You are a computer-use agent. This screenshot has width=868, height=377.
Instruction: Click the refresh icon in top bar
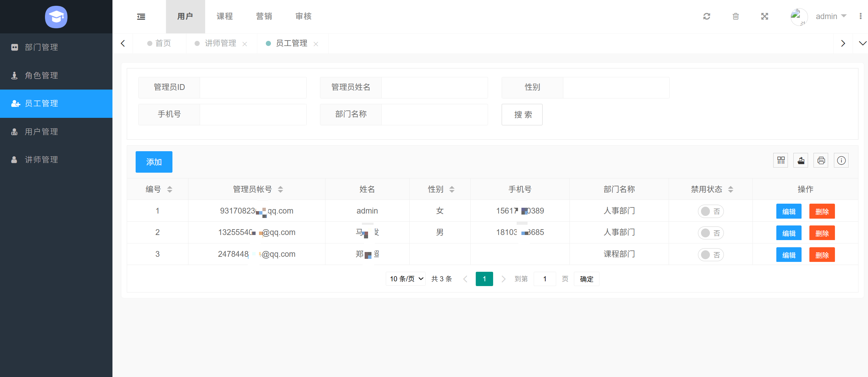[706, 16]
